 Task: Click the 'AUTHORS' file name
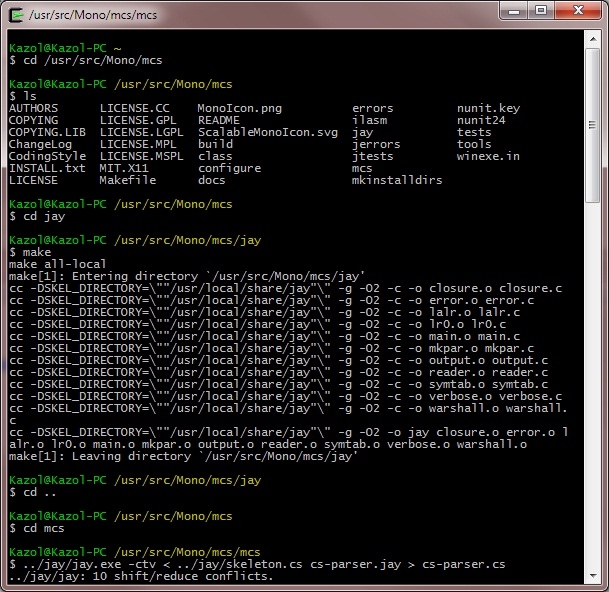(33, 108)
